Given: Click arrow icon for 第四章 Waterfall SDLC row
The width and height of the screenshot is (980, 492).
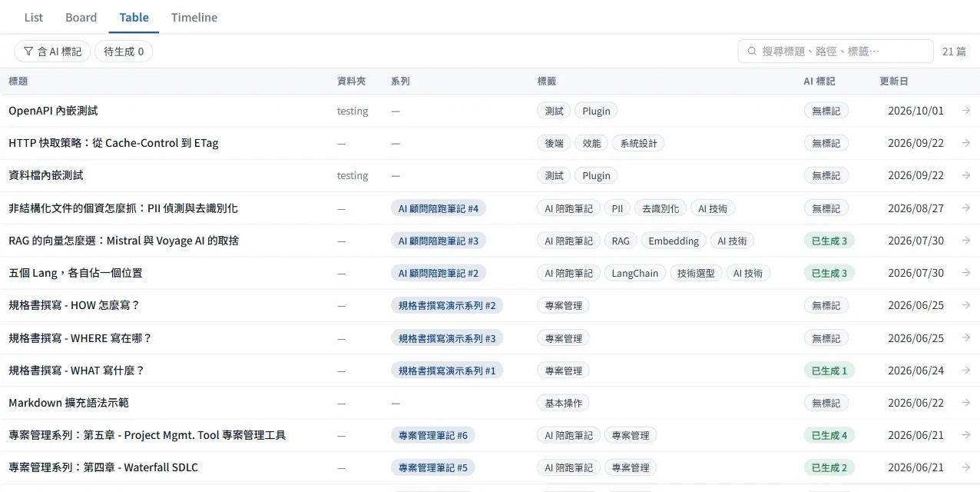Looking at the screenshot, I should [965, 467].
